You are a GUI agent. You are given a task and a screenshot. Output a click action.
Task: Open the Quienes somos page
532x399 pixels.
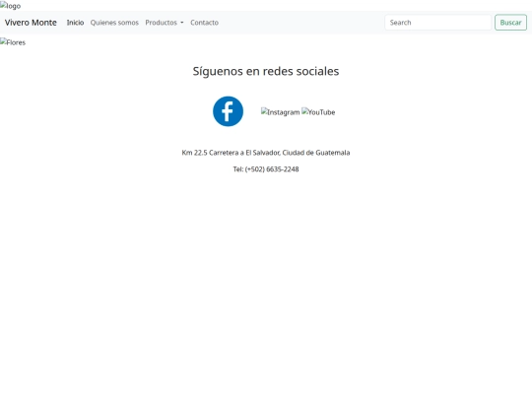click(114, 23)
